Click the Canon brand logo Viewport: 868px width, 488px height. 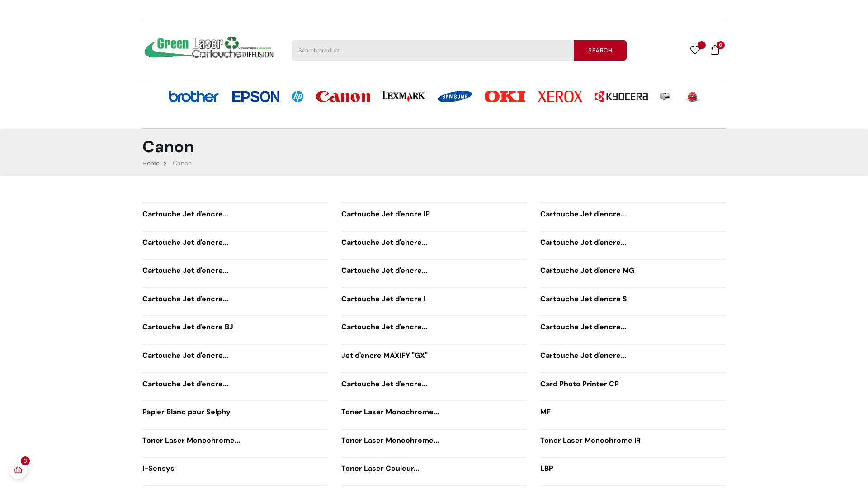coord(343,96)
